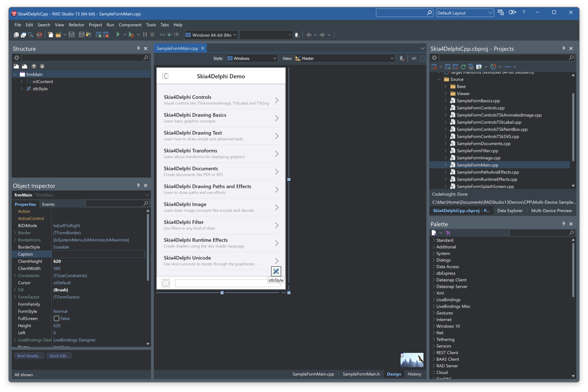The width and height of the screenshot is (588, 392).
Task: Open the Component menu
Action: pos(130,25)
